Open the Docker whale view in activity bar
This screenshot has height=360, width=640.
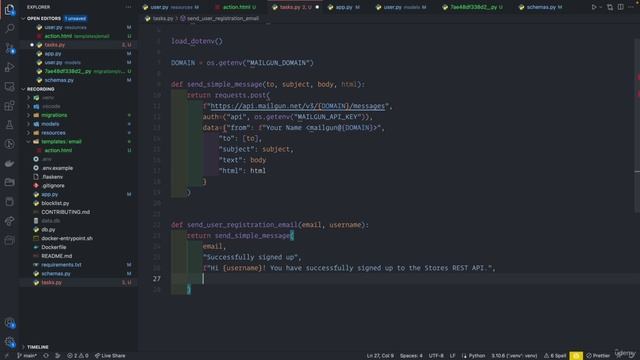click(x=9, y=163)
